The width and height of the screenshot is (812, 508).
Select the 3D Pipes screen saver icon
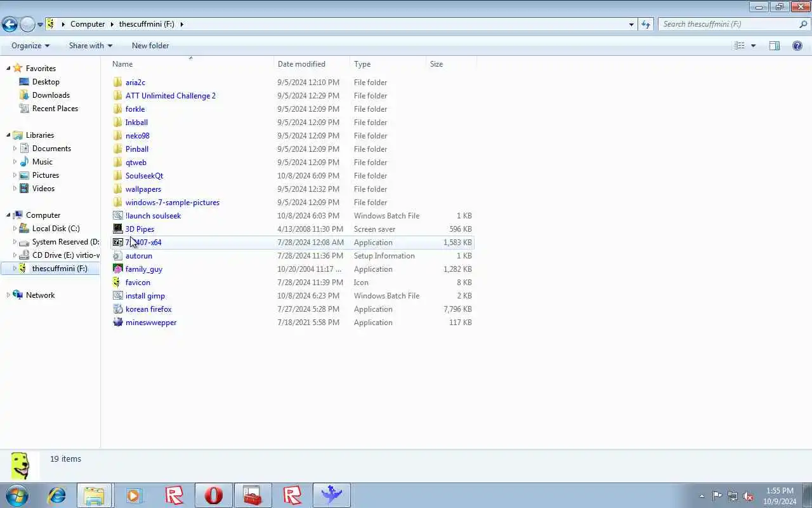click(x=117, y=229)
